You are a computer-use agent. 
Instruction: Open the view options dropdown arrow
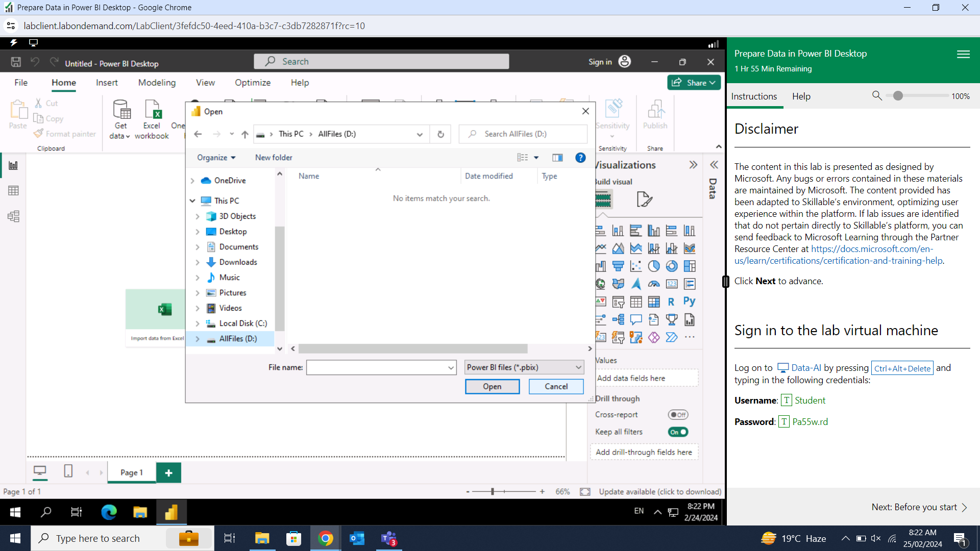coord(536,158)
